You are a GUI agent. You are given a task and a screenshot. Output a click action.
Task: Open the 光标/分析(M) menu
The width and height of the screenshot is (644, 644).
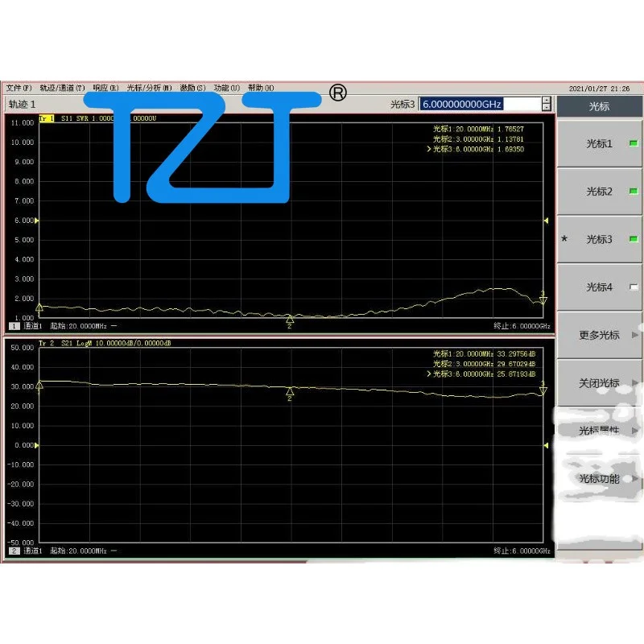(149, 88)
